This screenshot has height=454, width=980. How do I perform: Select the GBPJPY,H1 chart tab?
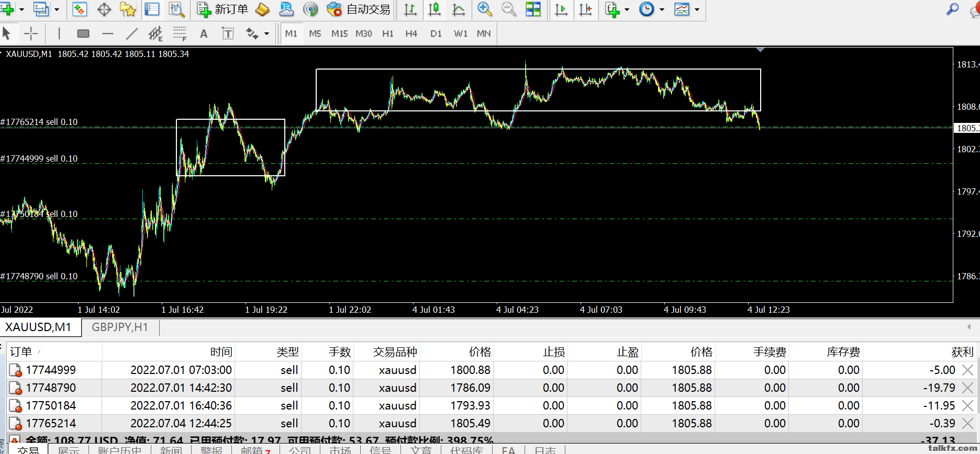[x=120, y=327]
